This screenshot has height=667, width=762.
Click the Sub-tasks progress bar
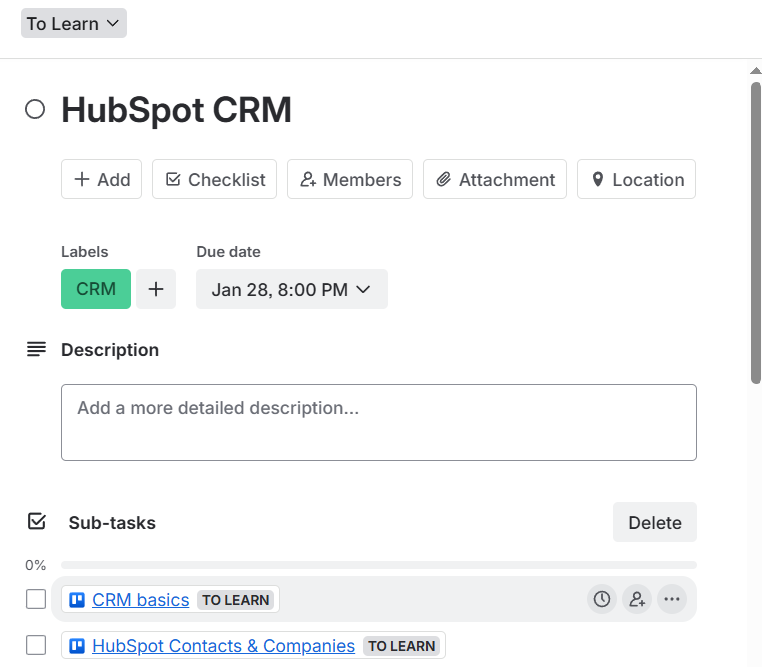[x=379, y=565]
